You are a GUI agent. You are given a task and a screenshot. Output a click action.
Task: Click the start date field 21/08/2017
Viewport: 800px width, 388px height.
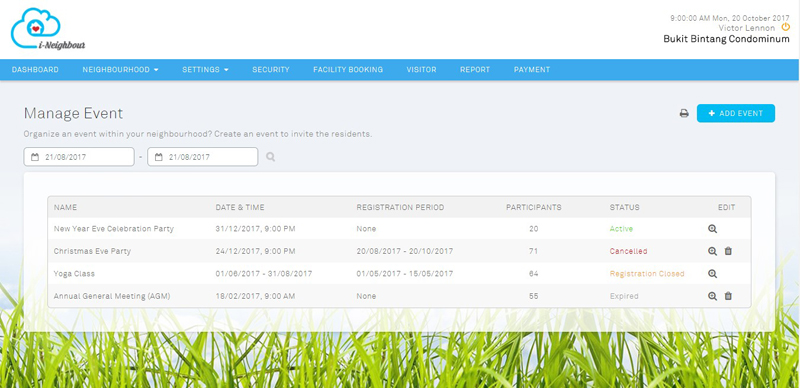[79, 157]
